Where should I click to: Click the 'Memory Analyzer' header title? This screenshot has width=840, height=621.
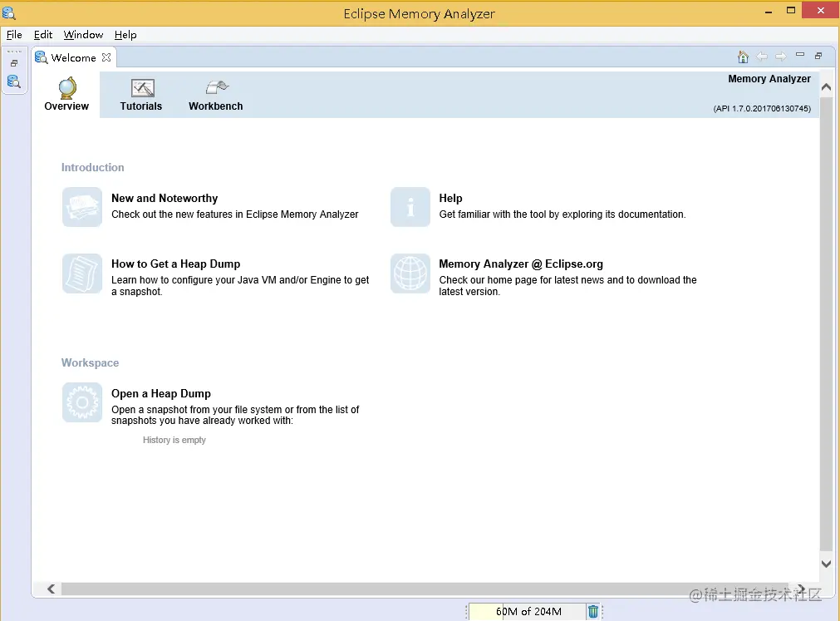point(769,79)
